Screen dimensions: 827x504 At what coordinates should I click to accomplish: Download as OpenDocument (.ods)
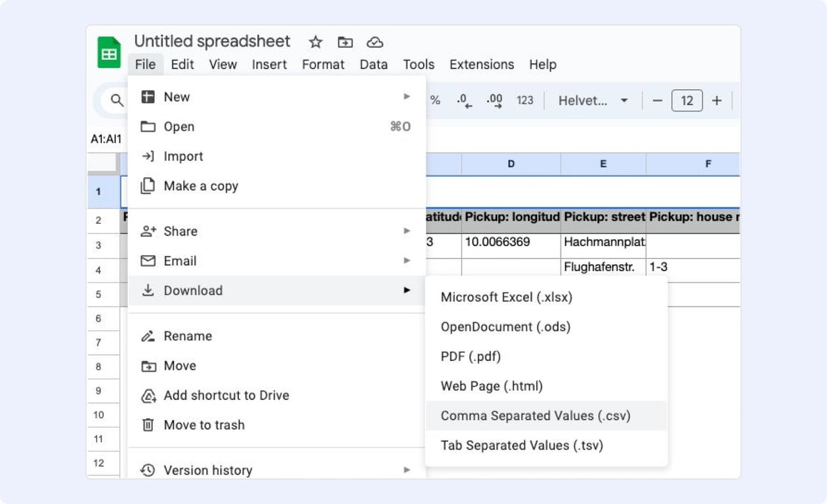546,327
